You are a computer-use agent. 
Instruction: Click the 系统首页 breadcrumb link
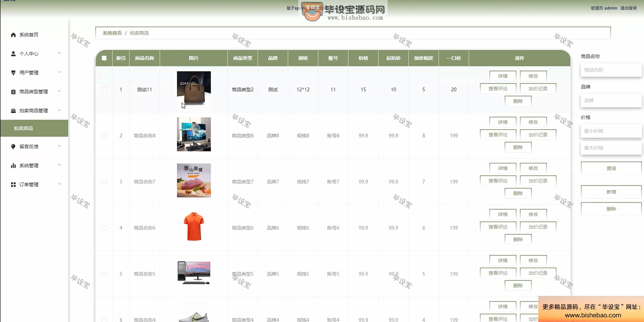click(x=112, y=33)
